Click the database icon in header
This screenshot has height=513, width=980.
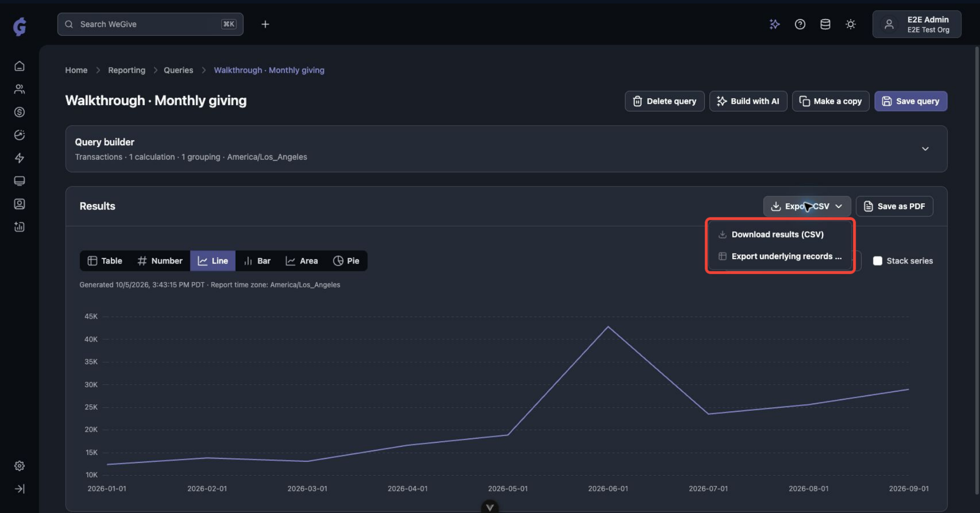click(x=825, y=24)
